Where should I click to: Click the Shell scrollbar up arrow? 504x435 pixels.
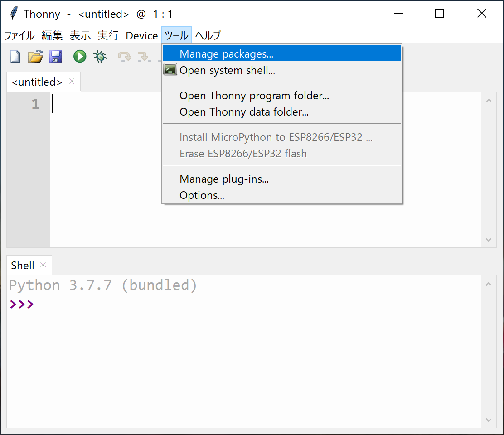pyautogui.click(x=489, y=284)
